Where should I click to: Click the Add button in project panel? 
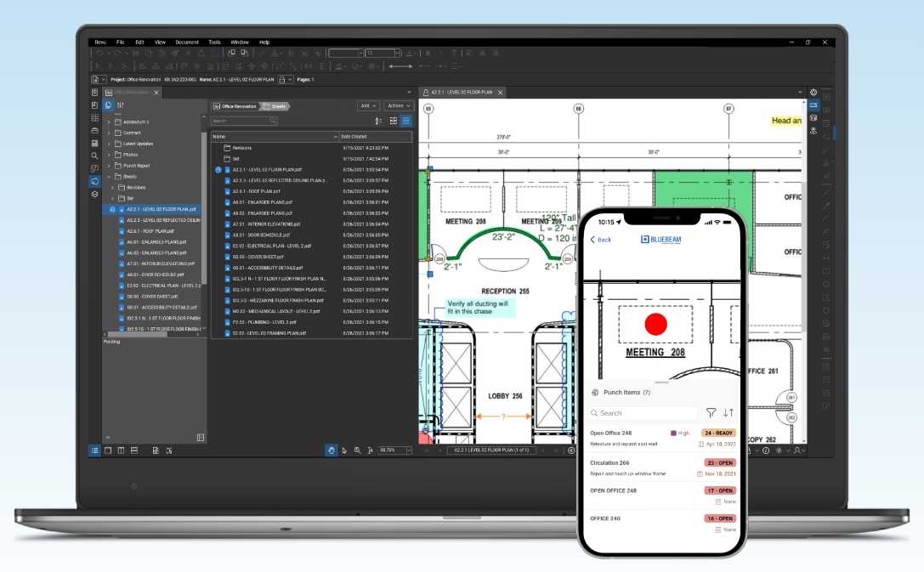368,106
